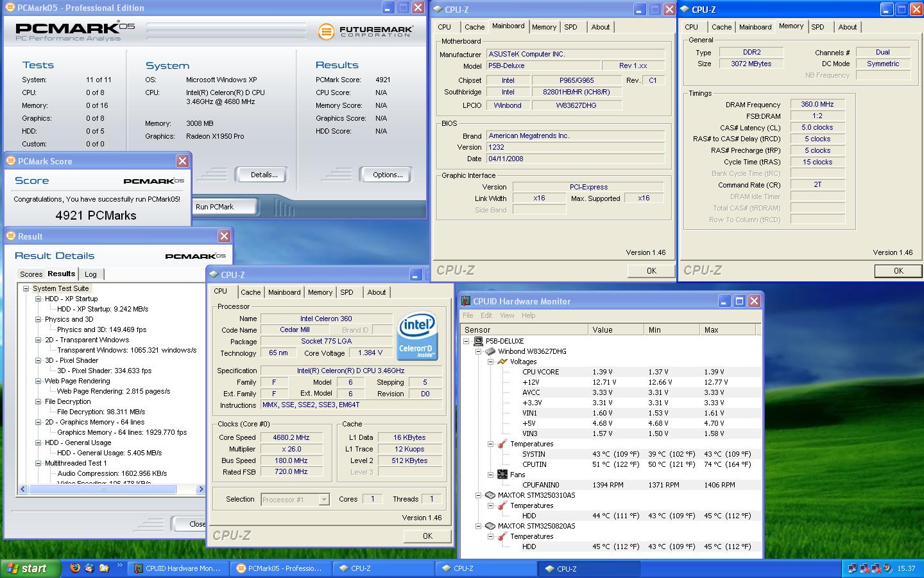Image resolution: width=924 pixels, height=578 pixels.
Task: Open CPUID Hardware Monitor taskbar button
Action: [x=177, y=568]
